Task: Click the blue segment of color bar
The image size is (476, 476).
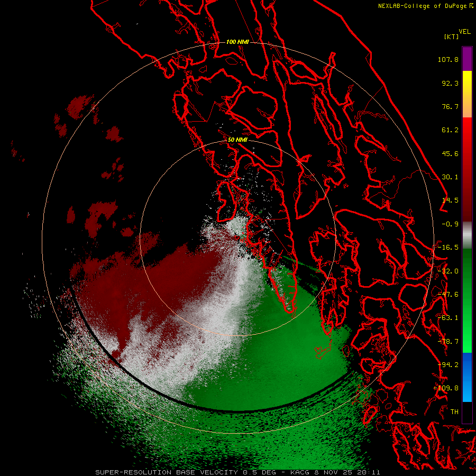Action: (467, 377)
